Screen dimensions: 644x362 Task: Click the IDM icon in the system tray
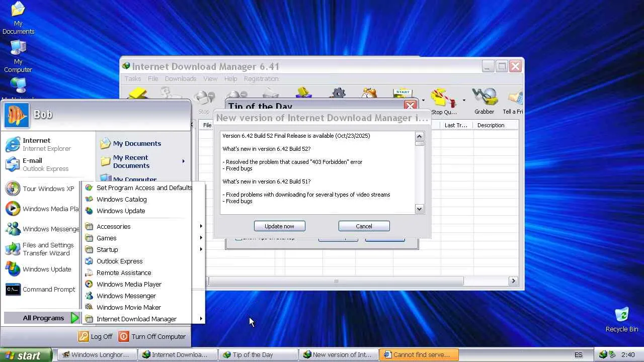[x=603, y=355]
